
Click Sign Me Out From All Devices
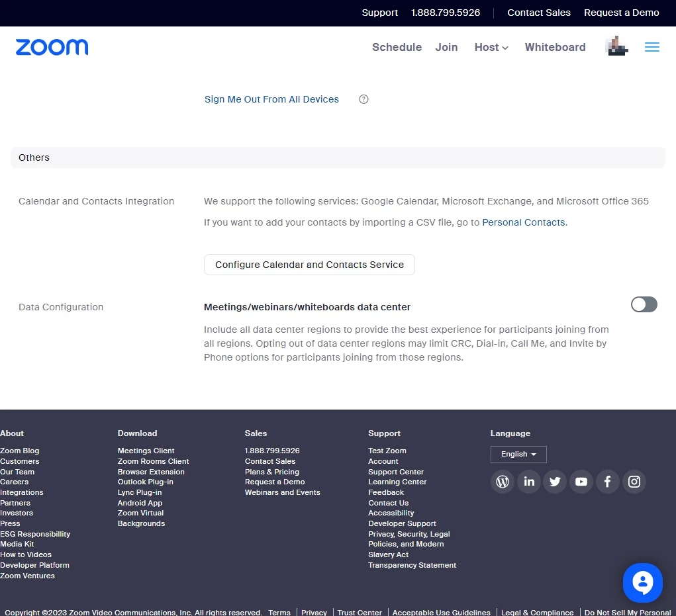(271, 99)
